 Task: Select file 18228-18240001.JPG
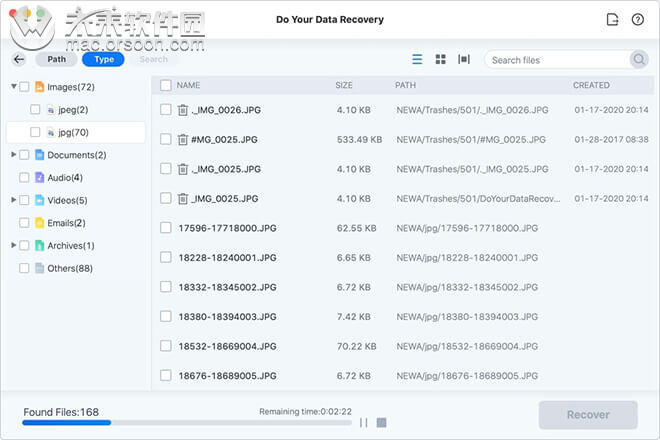point(227,258)
